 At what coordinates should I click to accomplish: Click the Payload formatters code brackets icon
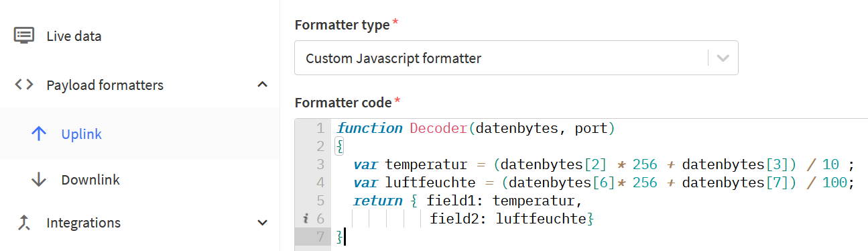click(x=24, y=85)
